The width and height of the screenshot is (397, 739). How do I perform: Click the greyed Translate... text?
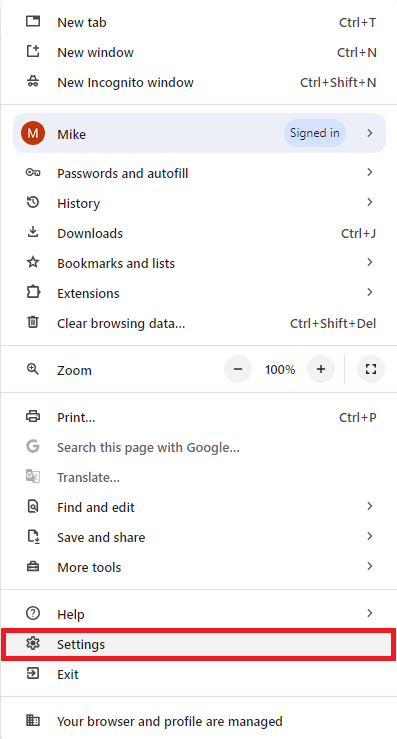pyautogui.click(x=88, y=477)
